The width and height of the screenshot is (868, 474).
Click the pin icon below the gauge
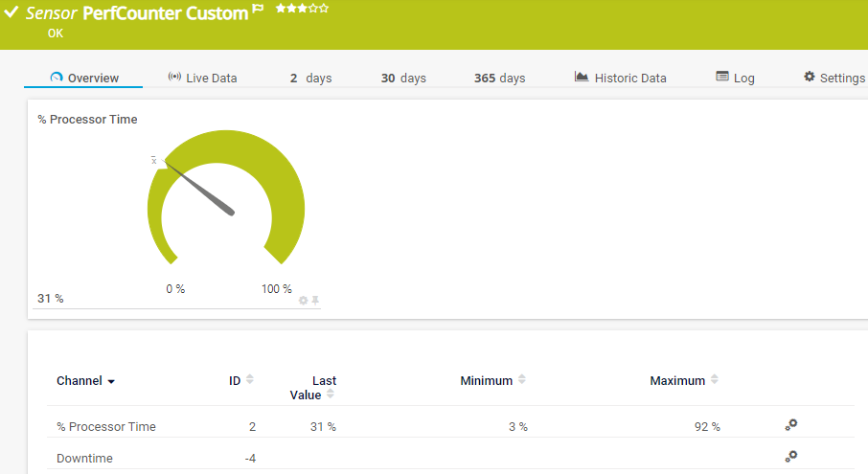(315, 301)
